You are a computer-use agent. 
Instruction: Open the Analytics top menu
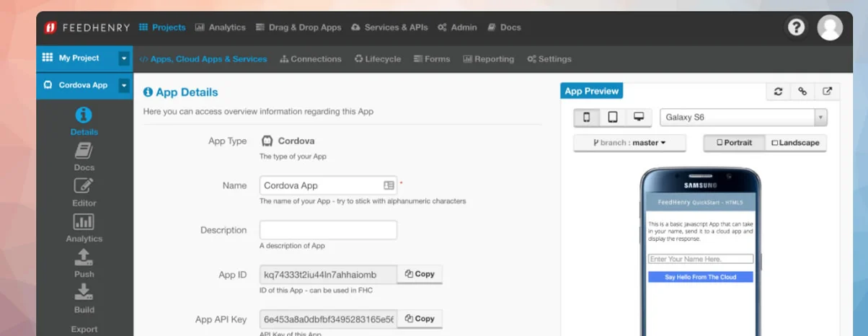[x=221, y=27]
